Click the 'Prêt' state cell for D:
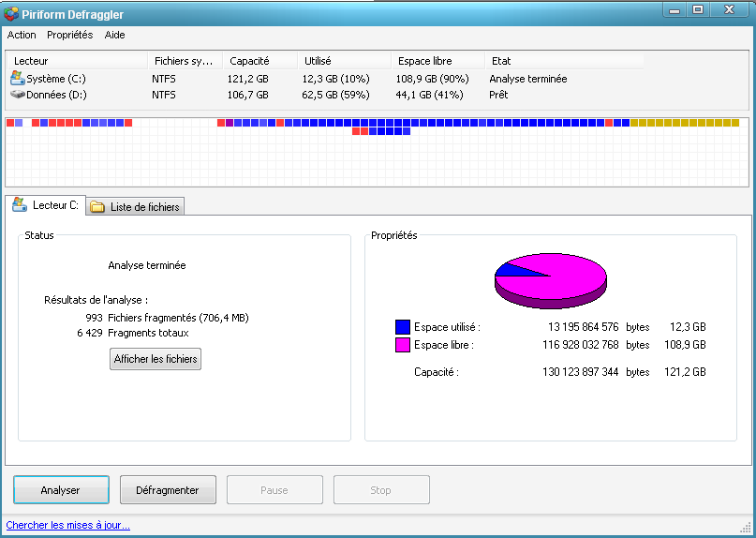This screenshot has height=538, width=756. tap(498, 95)
